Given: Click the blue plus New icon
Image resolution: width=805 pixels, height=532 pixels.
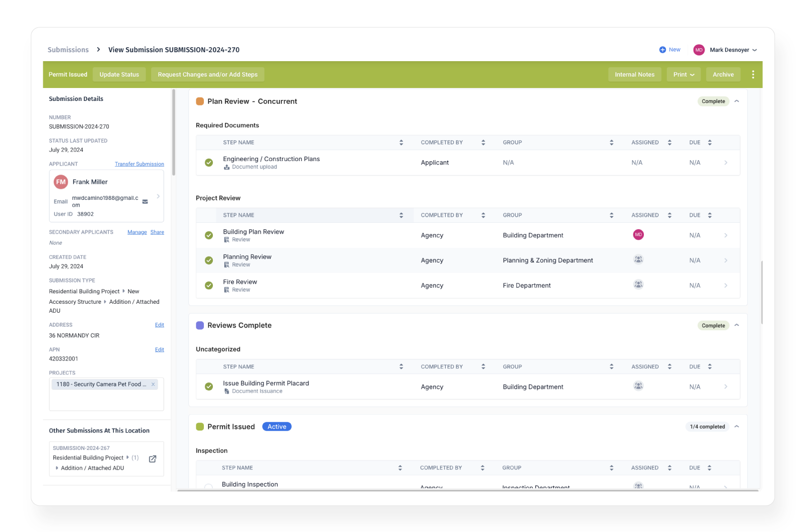Looking at the screenshot, I should coord(662,50).
